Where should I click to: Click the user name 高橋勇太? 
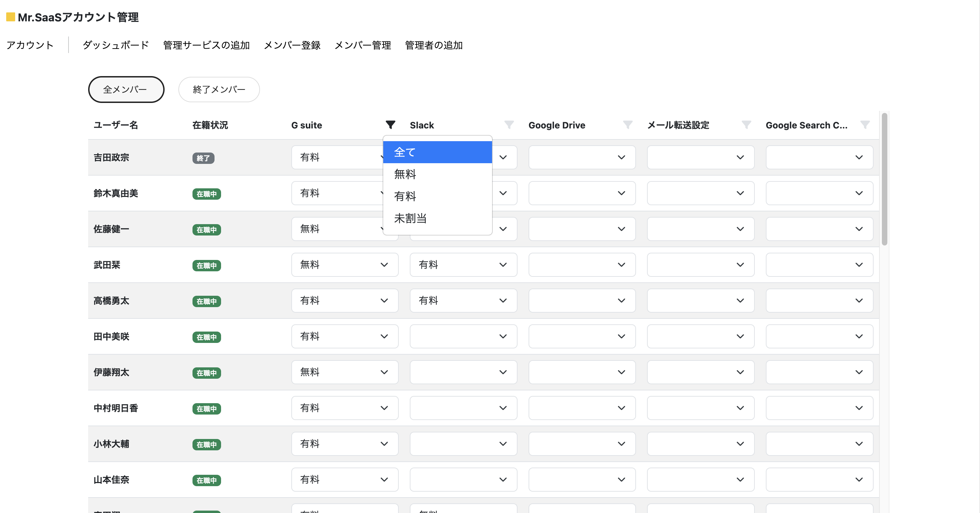pyautogui.click(x=112, y=301)
